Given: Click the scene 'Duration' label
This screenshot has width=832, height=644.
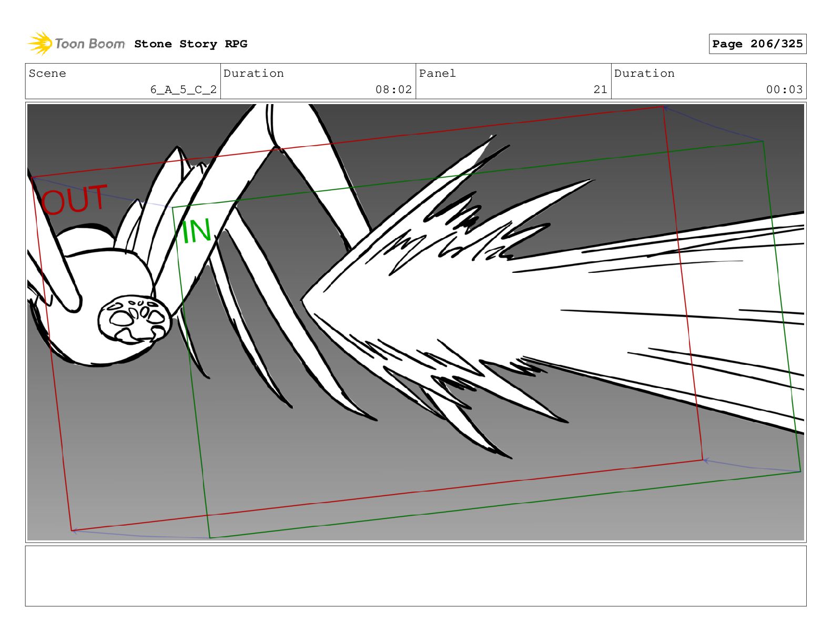Looking at the screenshot, I should point(253,74).
